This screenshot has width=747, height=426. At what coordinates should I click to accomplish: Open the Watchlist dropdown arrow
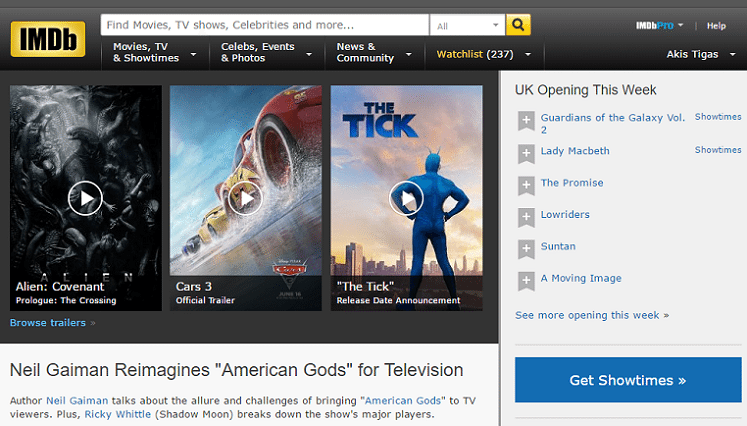coord(528,55)
